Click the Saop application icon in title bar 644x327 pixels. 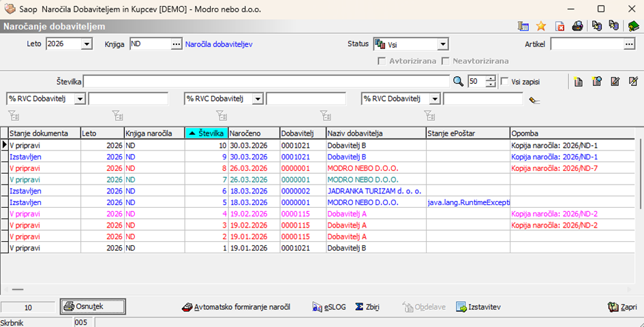tap(10, 9)
